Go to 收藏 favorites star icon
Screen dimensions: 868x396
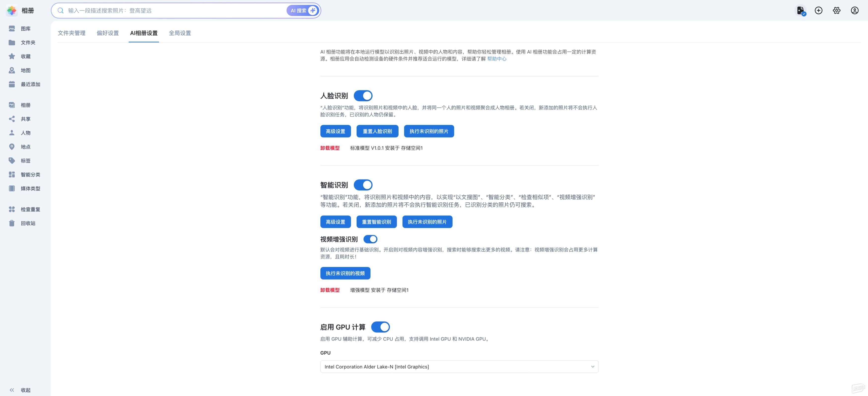[x=12, y=56]
